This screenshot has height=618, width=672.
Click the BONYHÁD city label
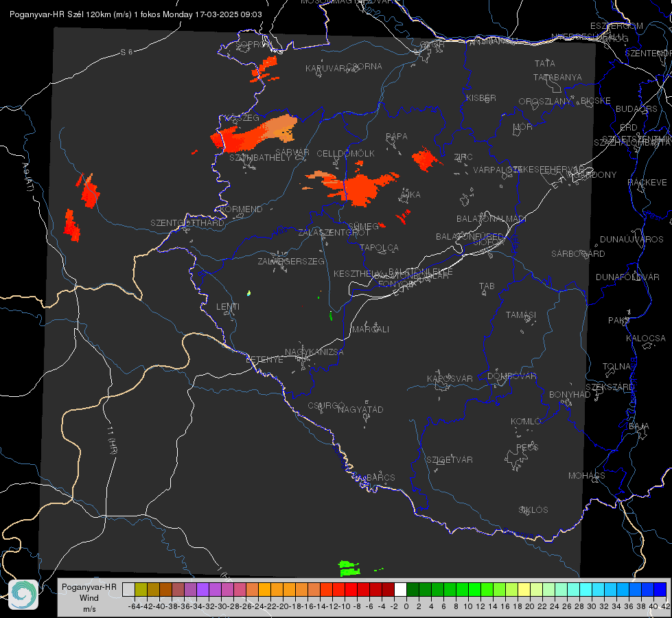[x=570, y=395]
